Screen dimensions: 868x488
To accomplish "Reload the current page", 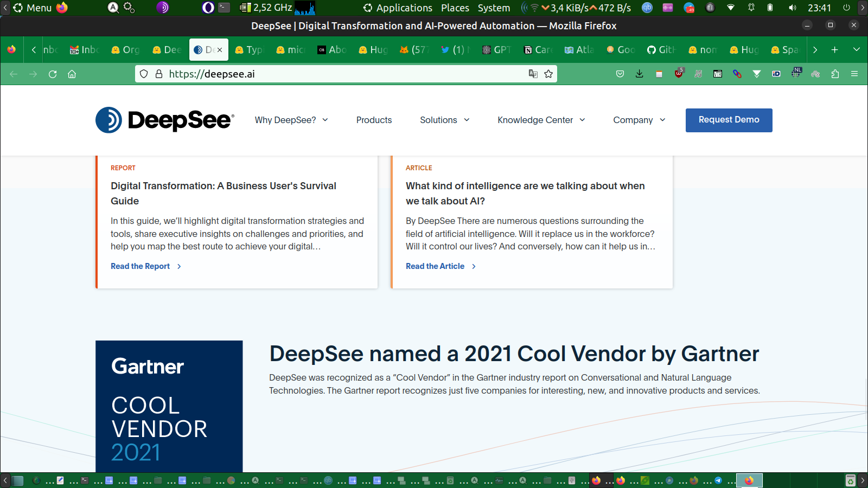I will pyautogui.click(x=53, y=74).
